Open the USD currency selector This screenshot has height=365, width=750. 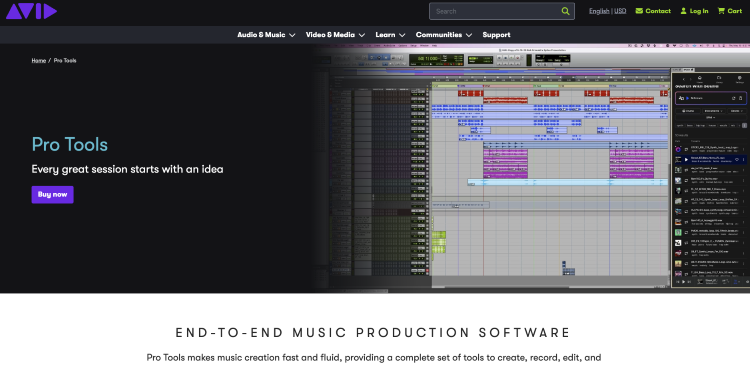[620, 11]
